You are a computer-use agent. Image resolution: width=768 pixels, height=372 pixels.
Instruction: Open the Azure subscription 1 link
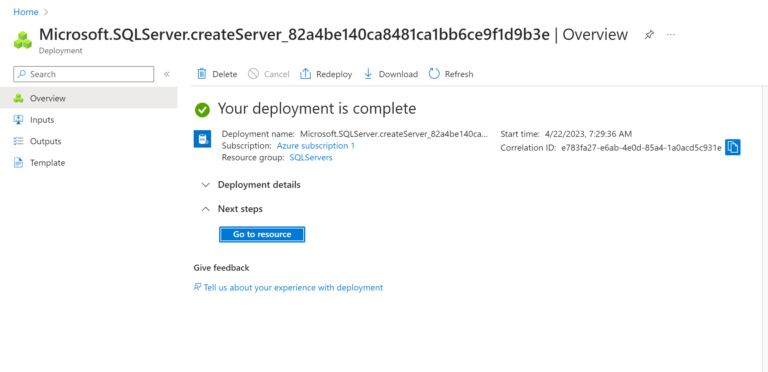[x=316, y=146]
